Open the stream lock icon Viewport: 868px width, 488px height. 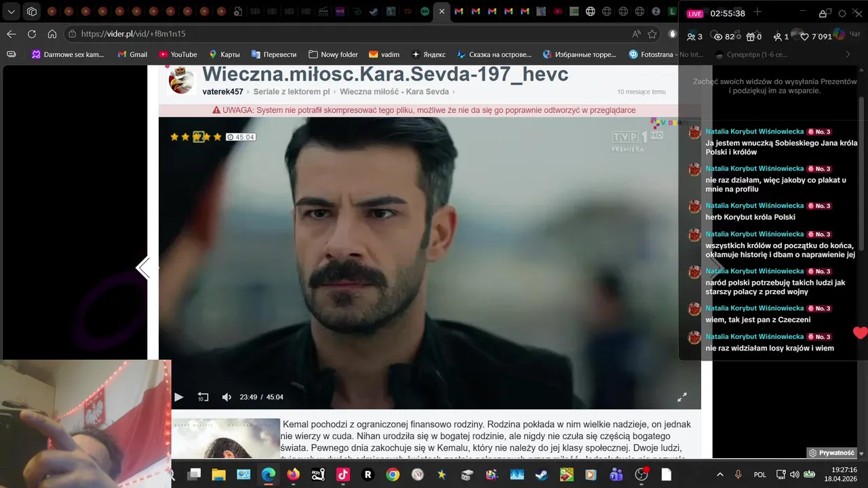click(x=823, y=14)
